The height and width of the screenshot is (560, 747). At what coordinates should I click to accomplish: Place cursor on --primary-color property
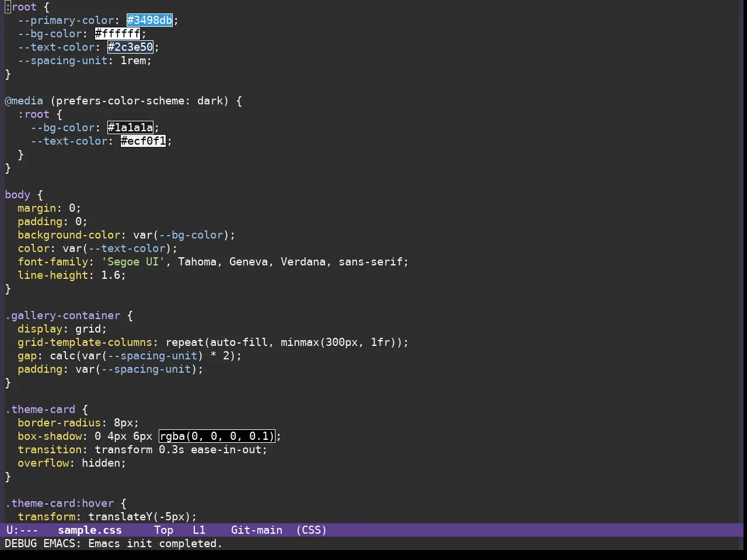click(65, 20)
